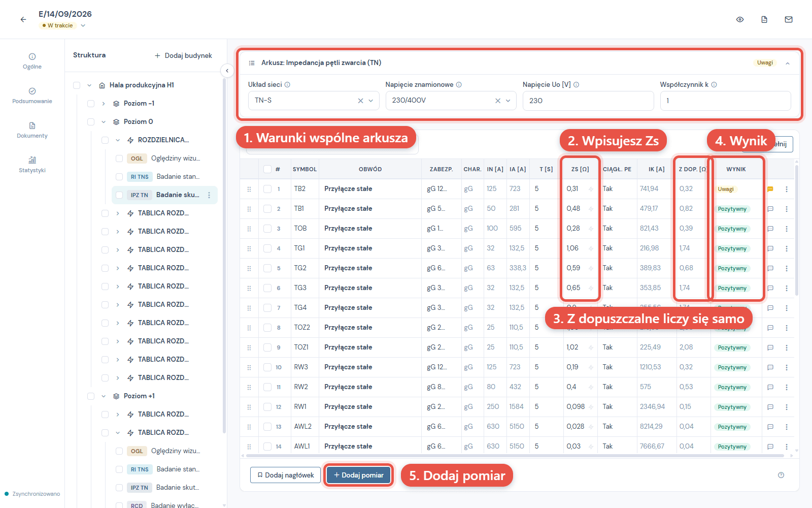The image size is (812, 508).
Task: Click the list icon beside the Arkusz title
Action: pos(252,63)
